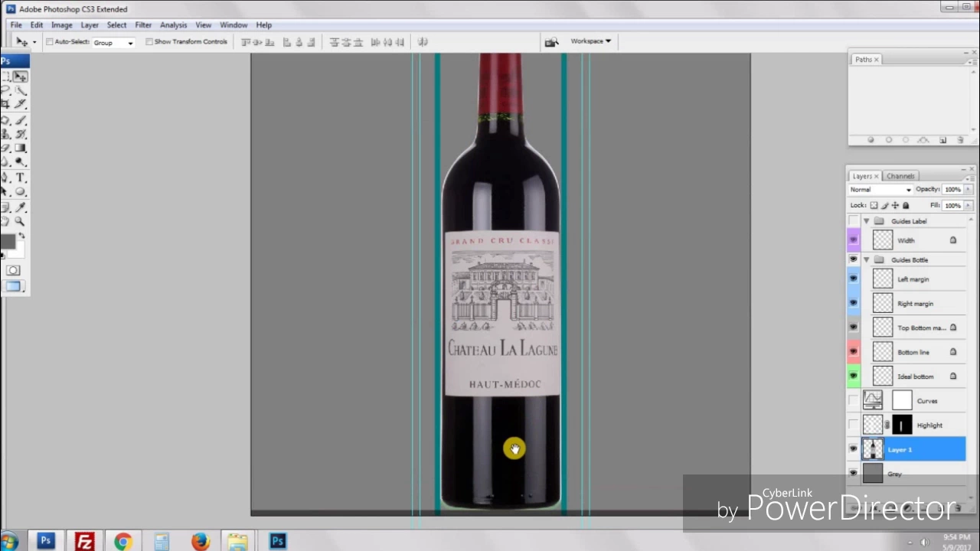This screenshot has width=980, height=551.
Task: Hide the Ideal bottom layer
Action: (854, 377)
